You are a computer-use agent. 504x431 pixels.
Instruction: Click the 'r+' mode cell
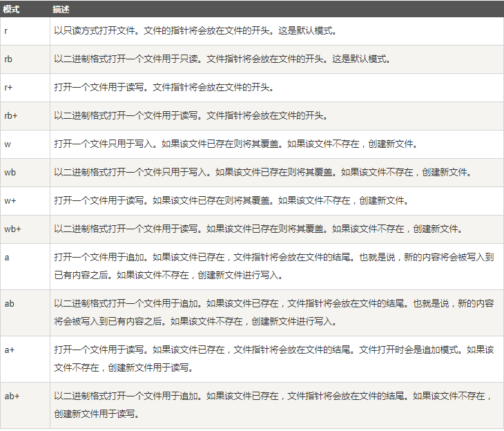pos(9,88)
